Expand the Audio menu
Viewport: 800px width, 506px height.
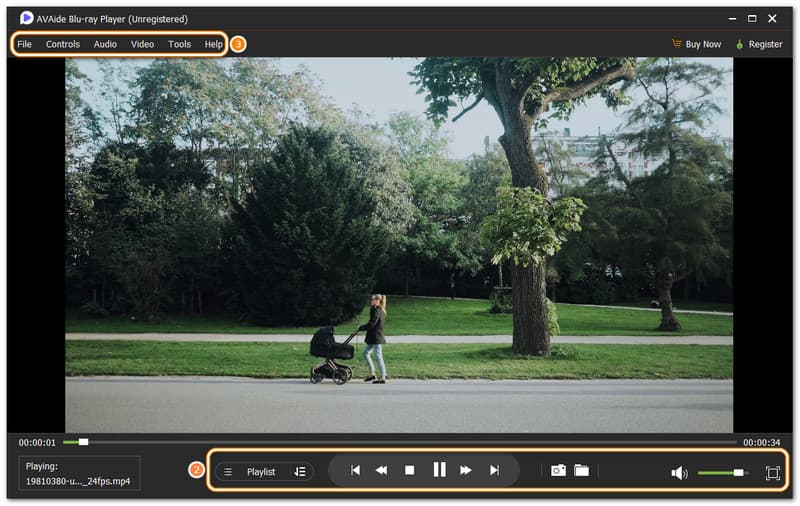coord(105,44)
